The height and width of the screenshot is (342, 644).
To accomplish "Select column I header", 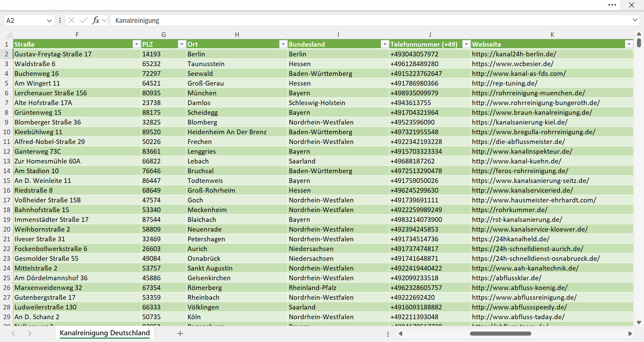I will [338, 35].
